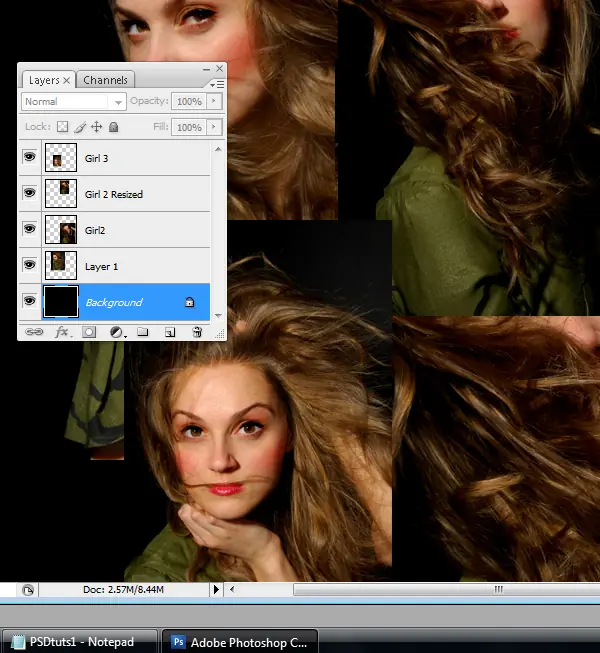Viewport: 600px width, 653px height.
Task: Open the Opacity slider arrow
Action: point(214,102)
